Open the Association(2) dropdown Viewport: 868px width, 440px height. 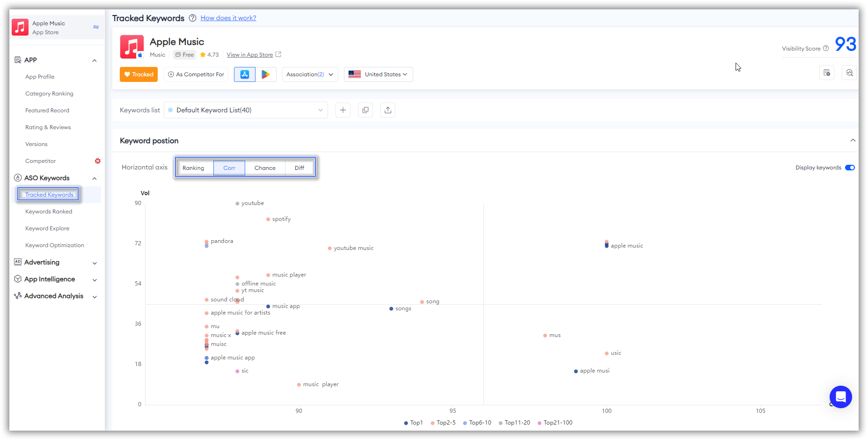[310, 74]
